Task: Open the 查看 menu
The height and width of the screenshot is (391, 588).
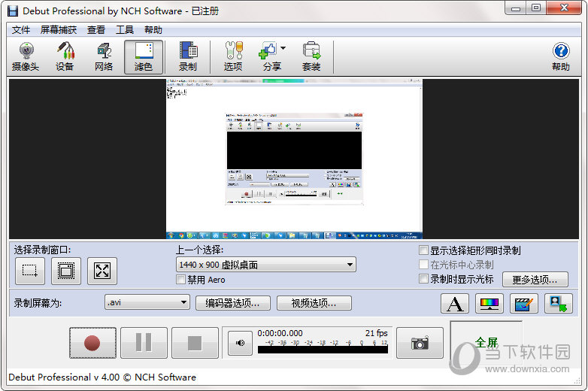Action: [x=96, y=29]
